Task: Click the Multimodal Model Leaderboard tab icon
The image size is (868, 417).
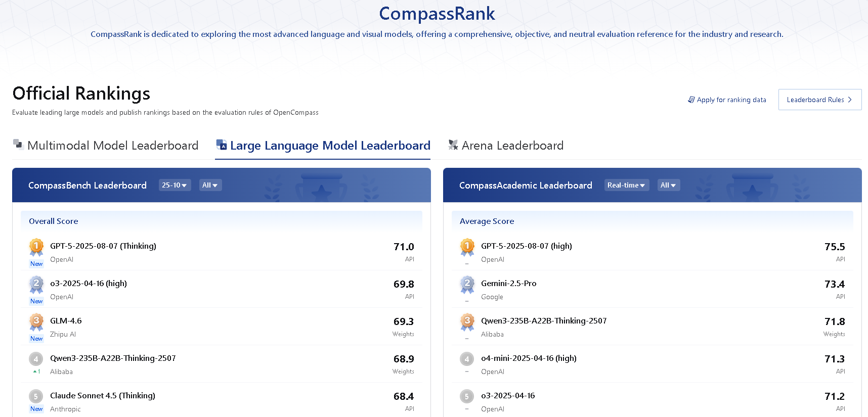Action: pos(18,145)
